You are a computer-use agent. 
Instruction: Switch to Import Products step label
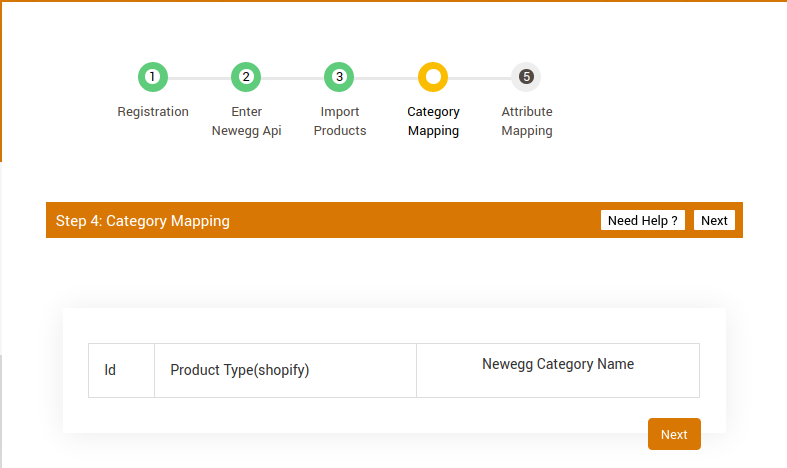pyautogui.click(x=340, y=121)
